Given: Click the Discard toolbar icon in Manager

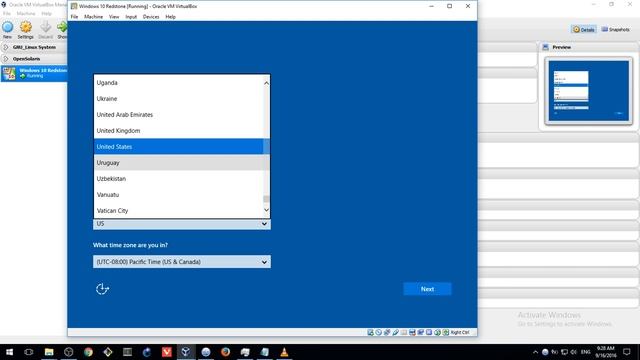Looking at the screenshot, I should point(45,30).
